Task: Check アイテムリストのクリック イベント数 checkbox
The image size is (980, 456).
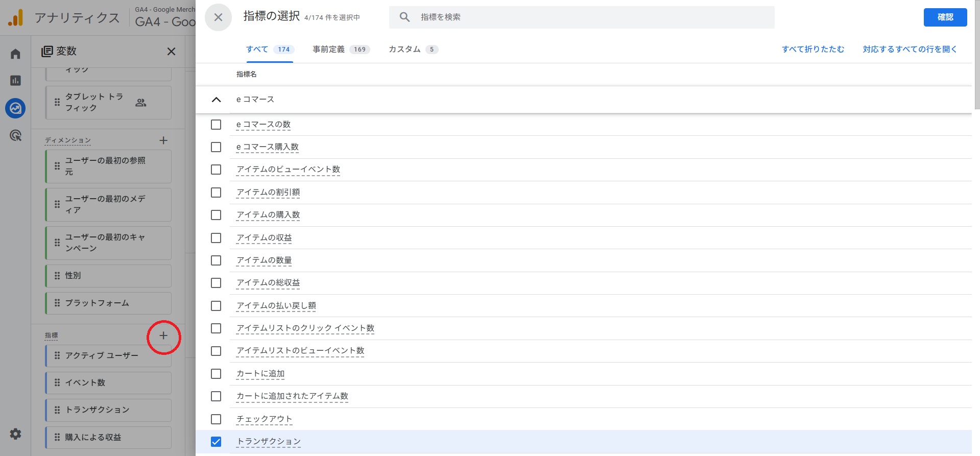Action: pyautogui.click(x=216, y=328)
